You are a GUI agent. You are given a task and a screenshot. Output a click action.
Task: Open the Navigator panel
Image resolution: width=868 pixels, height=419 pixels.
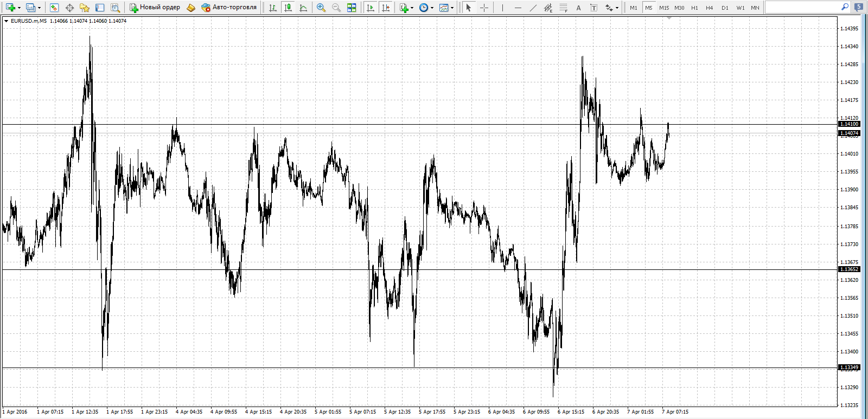pyautogui.click(x=85, y=8)
